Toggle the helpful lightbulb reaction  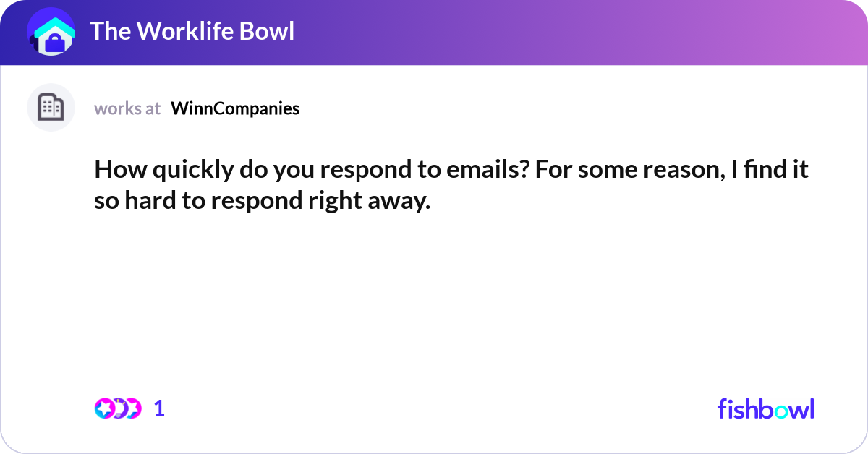[x=120, y=408]
